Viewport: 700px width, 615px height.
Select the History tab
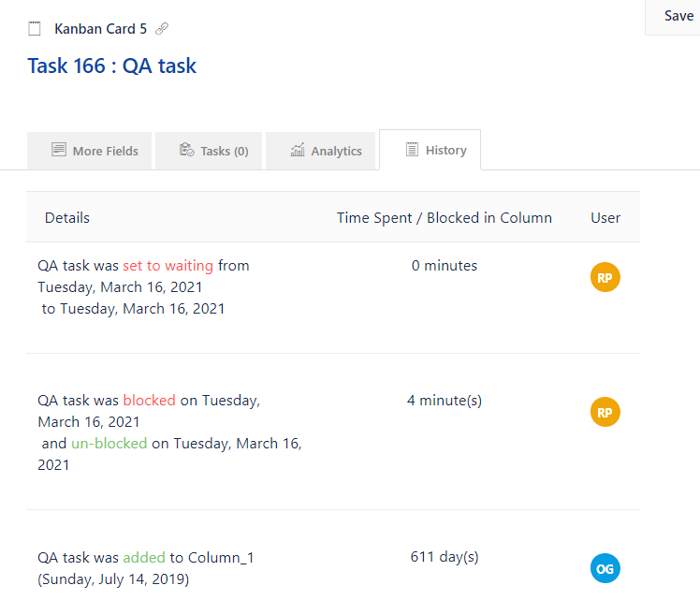430,150
